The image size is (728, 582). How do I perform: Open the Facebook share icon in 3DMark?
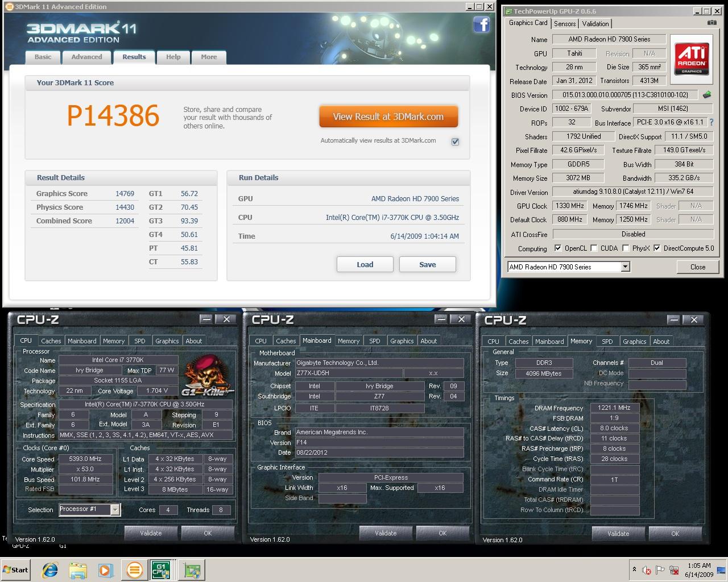click(482, 24)
